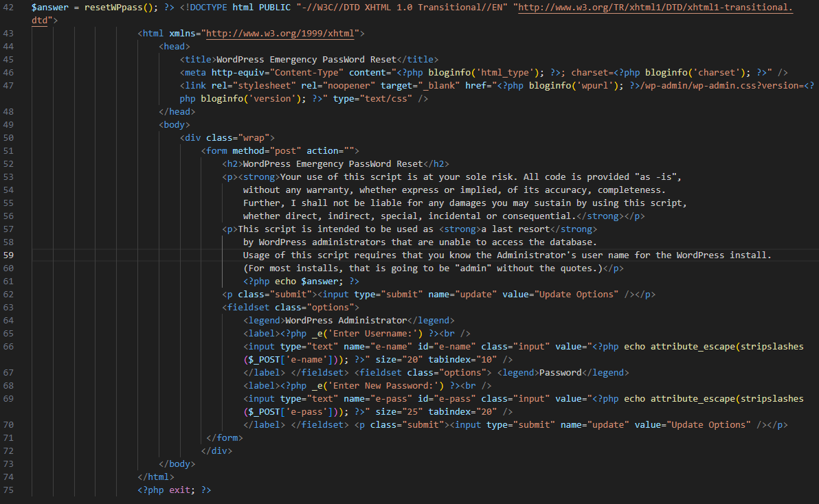The image size is (819, 504).
Task: Click the php exit statement on line 75
Action: coord(175,490)
